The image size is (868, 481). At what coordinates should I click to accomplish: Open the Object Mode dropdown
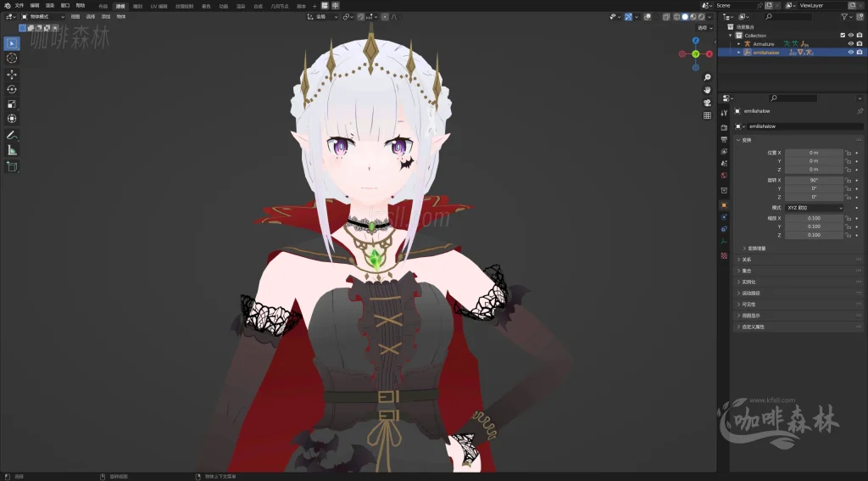[42, 17]
